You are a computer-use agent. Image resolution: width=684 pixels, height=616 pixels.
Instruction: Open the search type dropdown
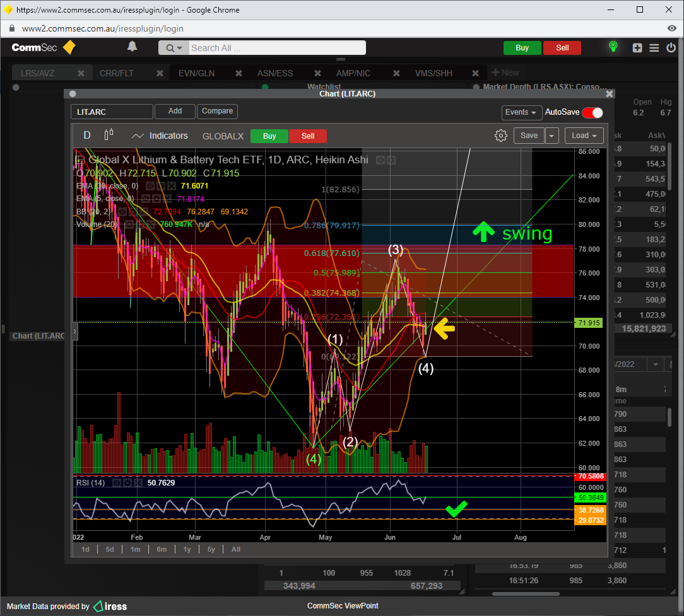(174, 48)
